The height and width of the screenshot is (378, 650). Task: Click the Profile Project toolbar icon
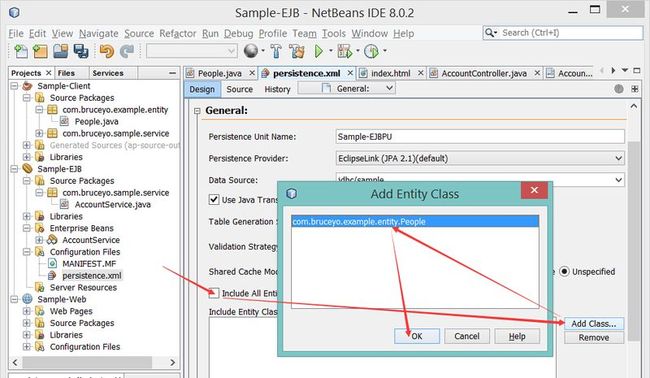(x=371, y=51)
